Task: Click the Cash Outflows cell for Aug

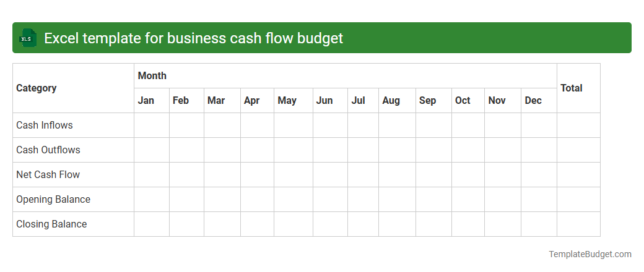Action: (x=397, y=150)
